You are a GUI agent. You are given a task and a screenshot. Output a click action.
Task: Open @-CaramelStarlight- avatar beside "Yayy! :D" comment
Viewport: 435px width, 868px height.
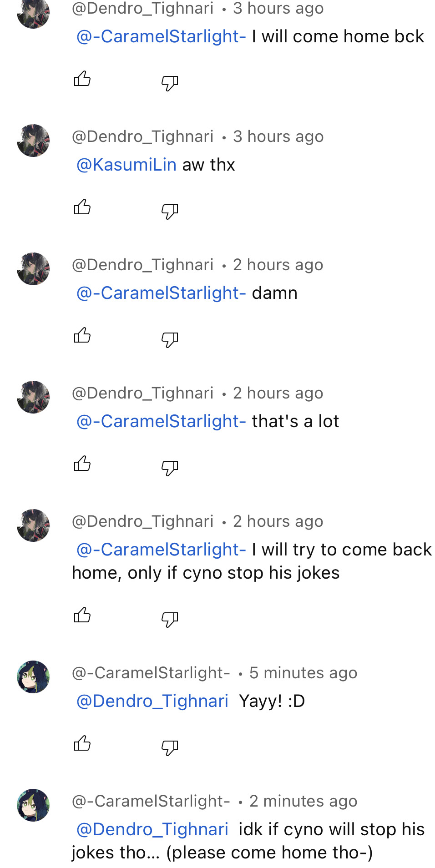(x=33, y=677)
